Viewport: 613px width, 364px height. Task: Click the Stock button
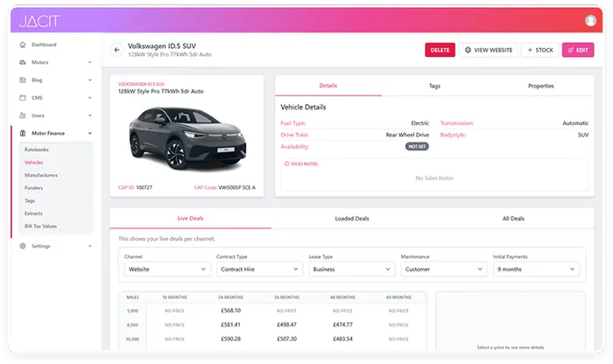coord(540,50)
